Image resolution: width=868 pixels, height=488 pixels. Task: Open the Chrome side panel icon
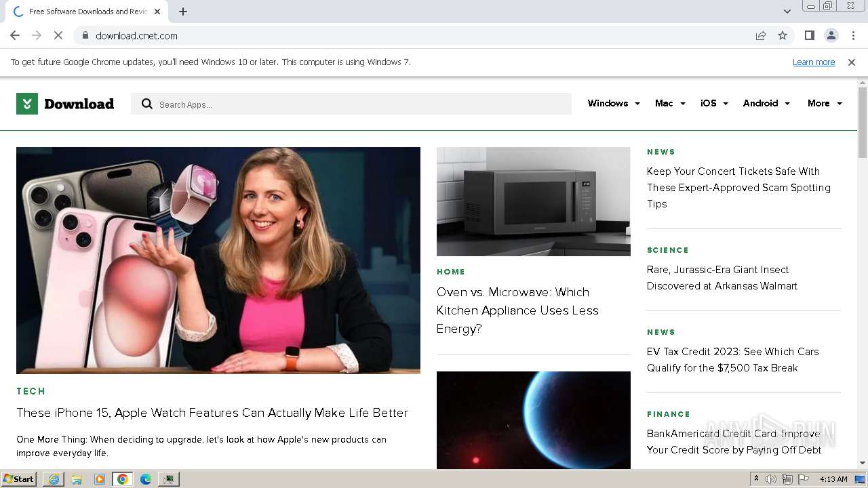pyautogui.click(x=809, y=35)
